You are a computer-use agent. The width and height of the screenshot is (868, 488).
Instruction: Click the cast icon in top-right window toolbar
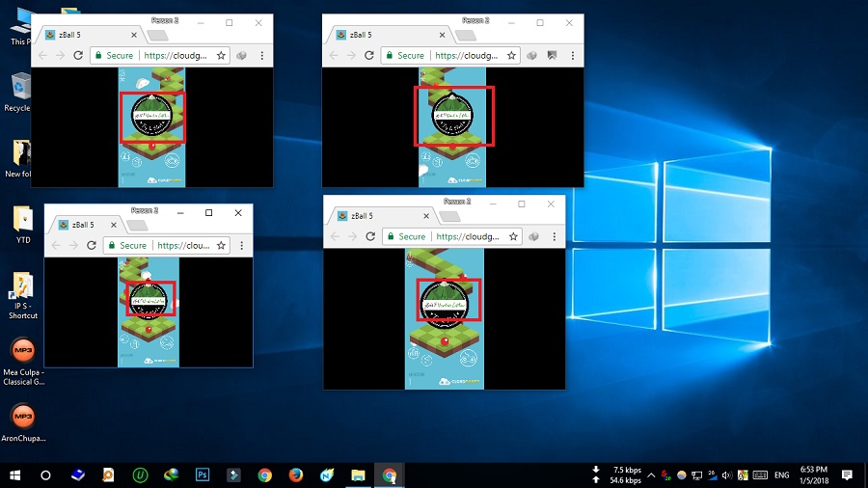pyautogui.click(x=552, y=56)
